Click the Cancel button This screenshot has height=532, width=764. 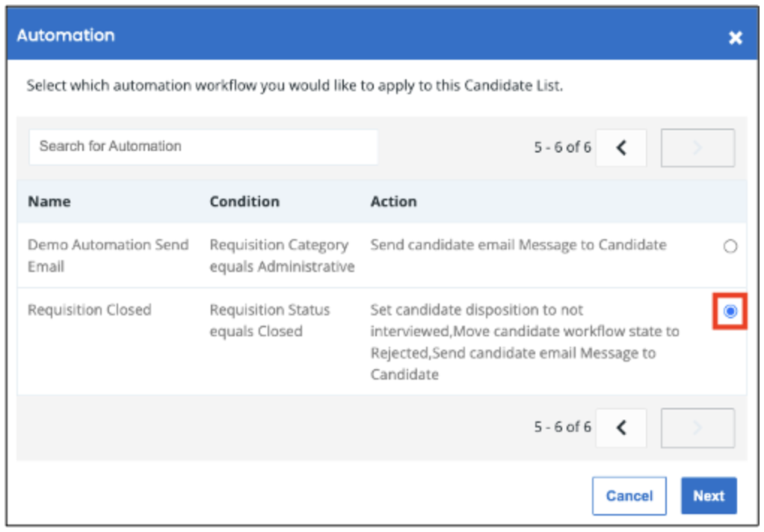coord(629,496)
